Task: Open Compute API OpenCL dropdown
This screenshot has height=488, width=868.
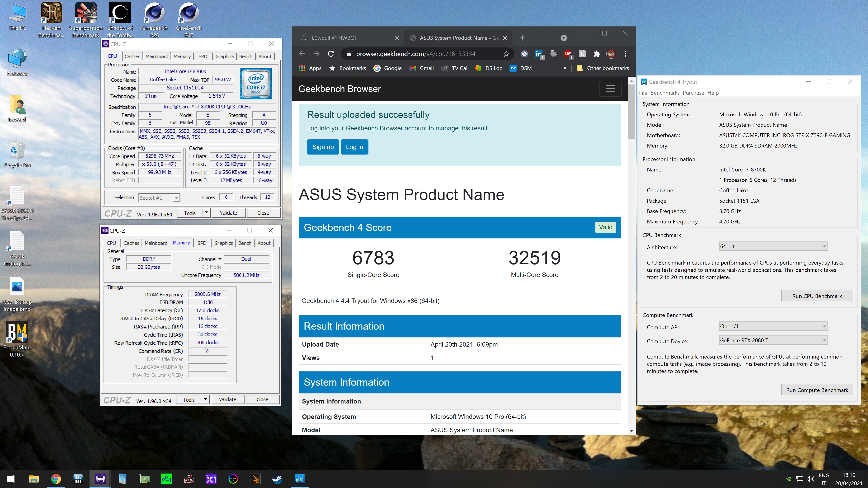Action: click(x=773, y=326)
